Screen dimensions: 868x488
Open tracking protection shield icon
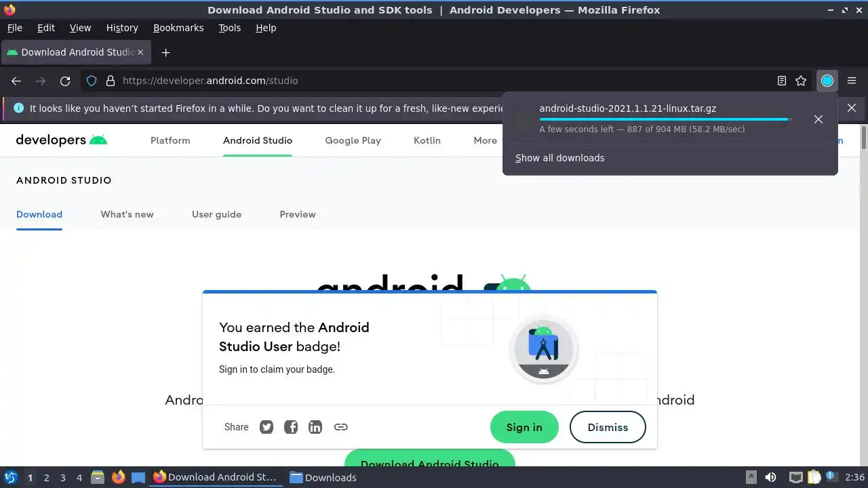click(92, 81)
